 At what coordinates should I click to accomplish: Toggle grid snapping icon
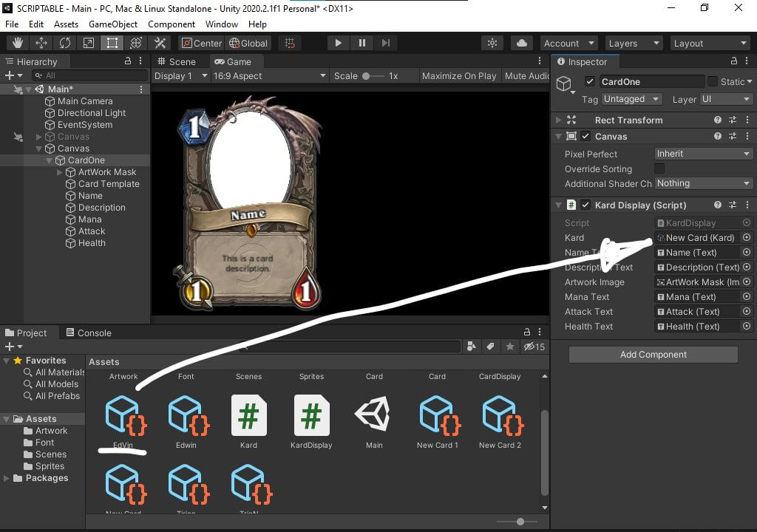point(290,43)
